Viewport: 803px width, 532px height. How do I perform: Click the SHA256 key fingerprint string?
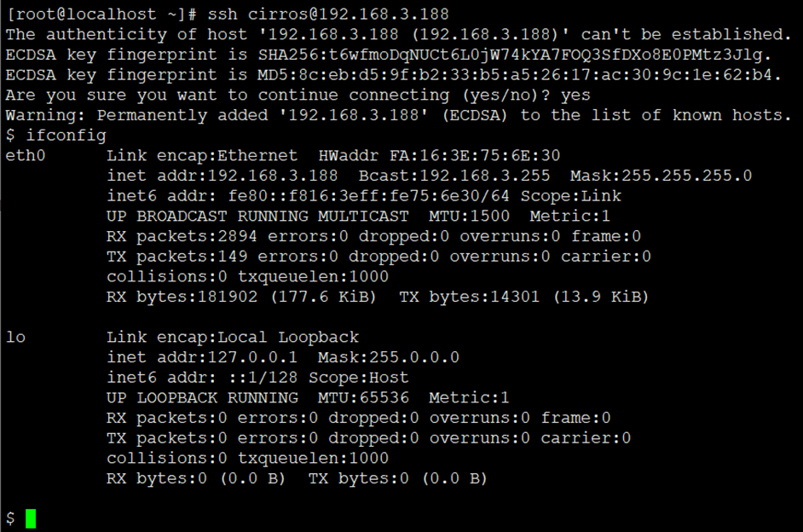(x=514, y=55)
